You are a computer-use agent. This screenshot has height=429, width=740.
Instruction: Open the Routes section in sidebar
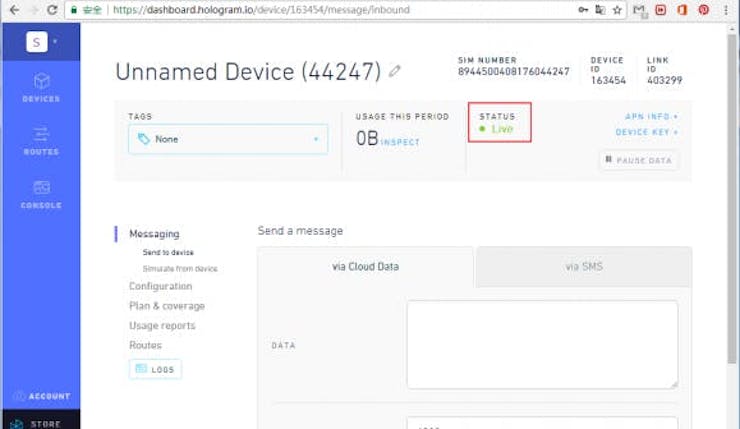pyautogui.click(x=41, y=141)
